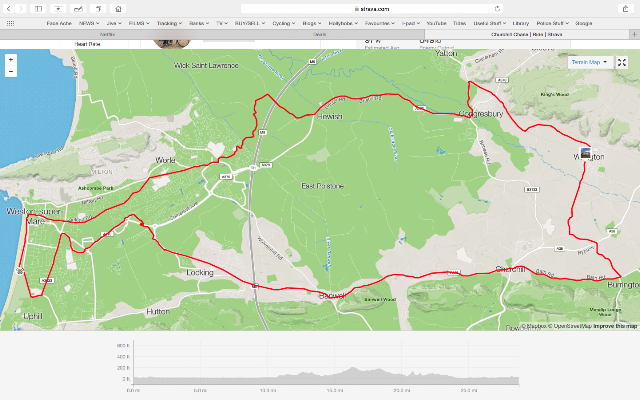Click the strava.com address bar
640x400 pixels.
(371, 9)
